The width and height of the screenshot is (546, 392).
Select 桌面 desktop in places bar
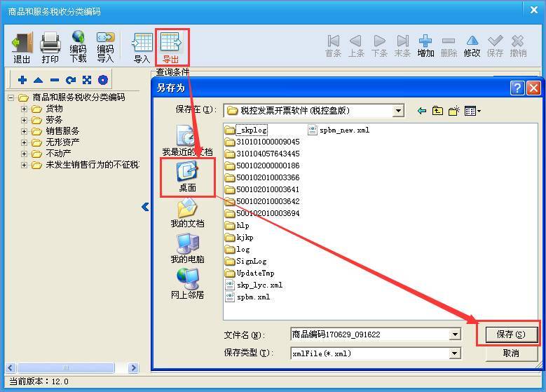[187, 177]
